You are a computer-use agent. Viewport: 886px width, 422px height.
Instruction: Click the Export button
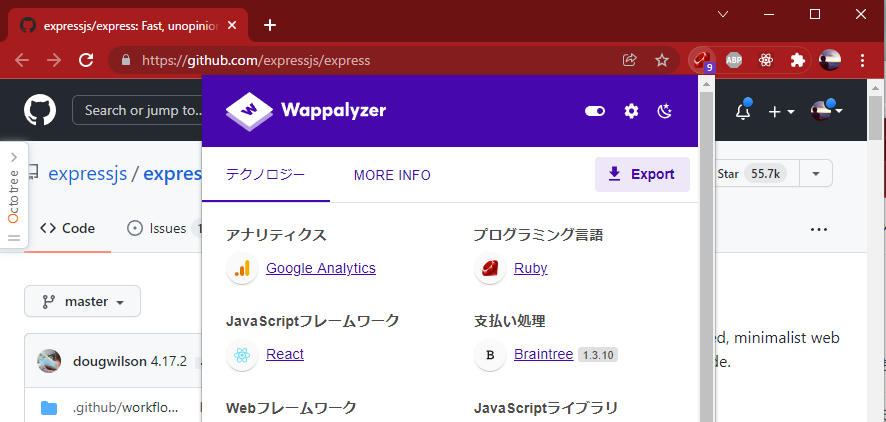(642, 174)
